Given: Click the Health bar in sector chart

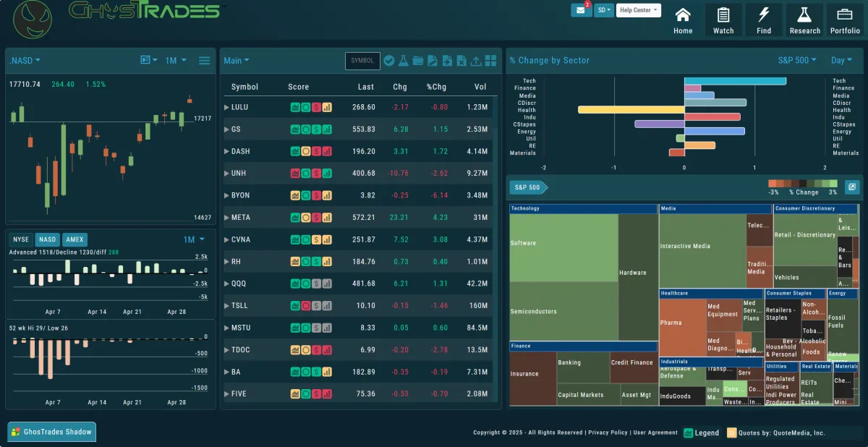Looking at the screenshot, I should coord(631,110).
